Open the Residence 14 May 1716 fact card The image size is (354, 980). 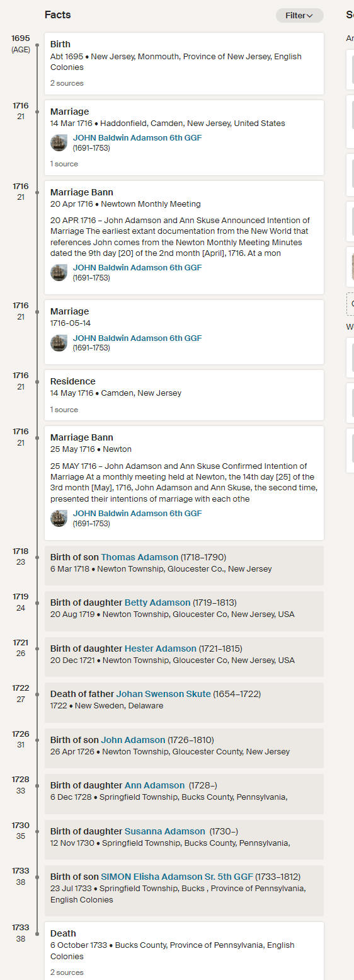pyautogui.click(x=184, y=395)
